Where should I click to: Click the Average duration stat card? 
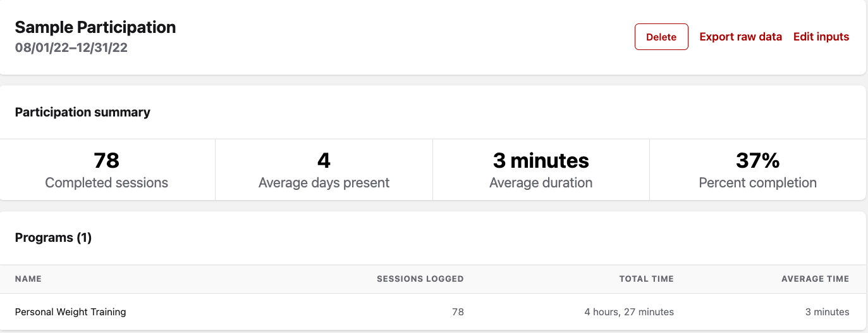[541, 170]
